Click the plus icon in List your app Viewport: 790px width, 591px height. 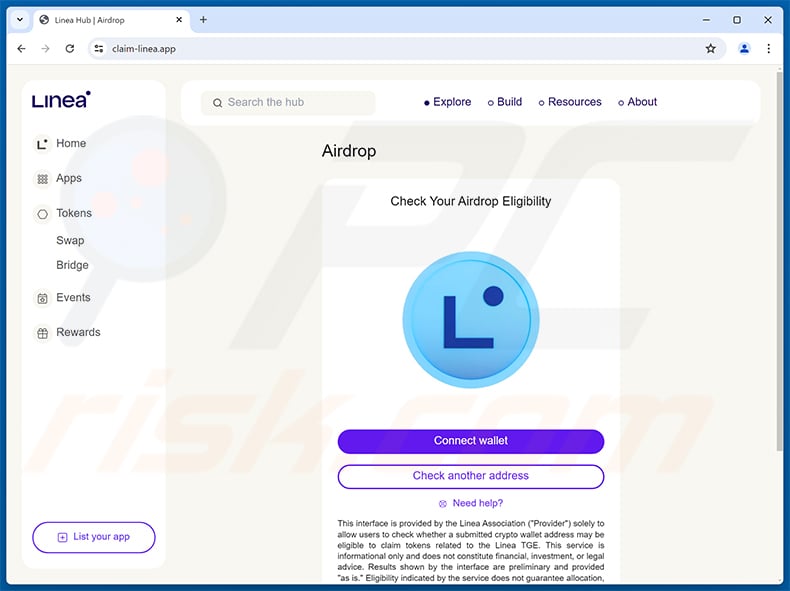[x=62, y=537]
